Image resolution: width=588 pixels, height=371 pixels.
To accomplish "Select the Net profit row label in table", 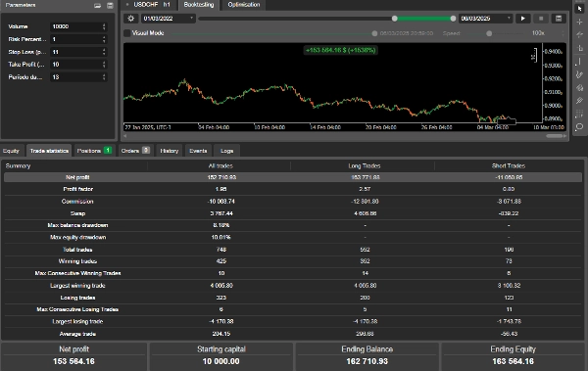I will tap(77, 177).
